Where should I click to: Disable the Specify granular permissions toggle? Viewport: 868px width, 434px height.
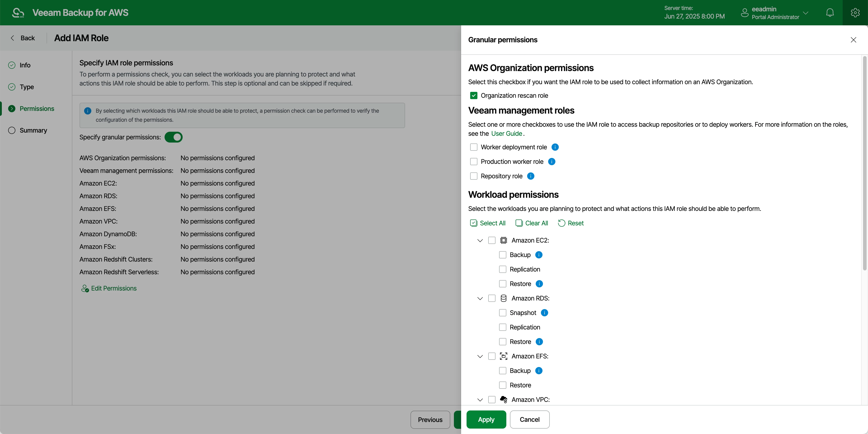click(x=174, y=137)
